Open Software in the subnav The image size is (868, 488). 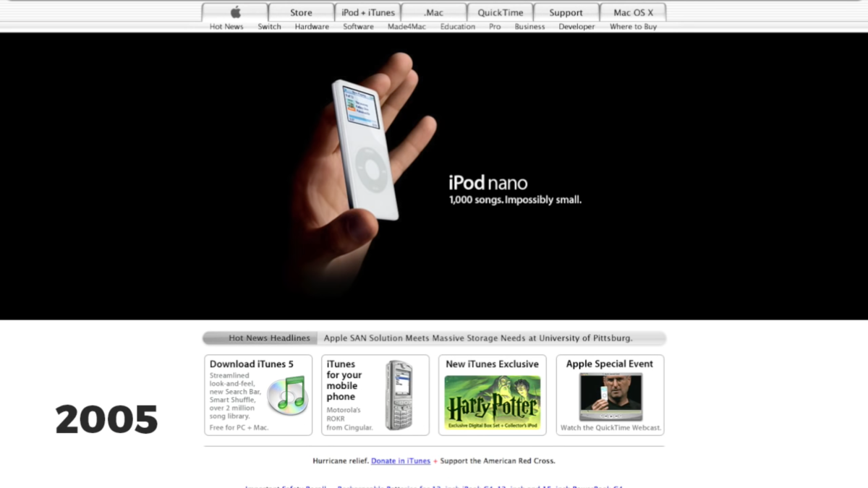coord(358,27)
